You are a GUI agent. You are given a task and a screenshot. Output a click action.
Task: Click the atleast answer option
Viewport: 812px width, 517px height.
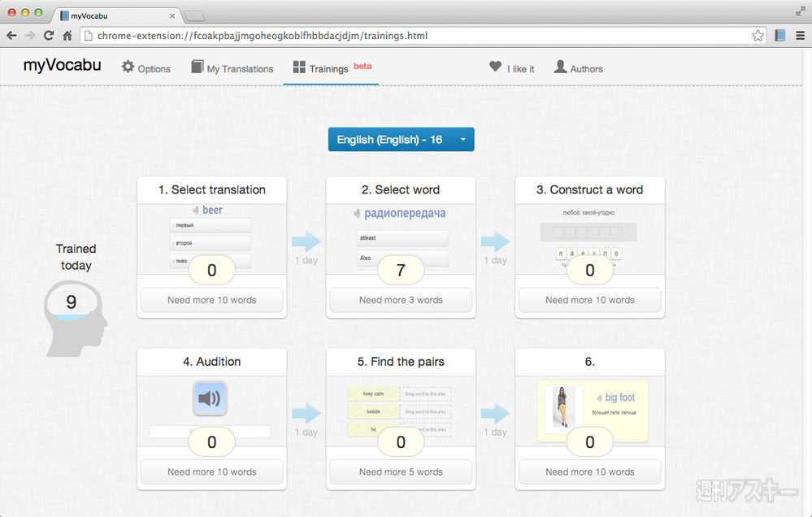tap(402, 238)
